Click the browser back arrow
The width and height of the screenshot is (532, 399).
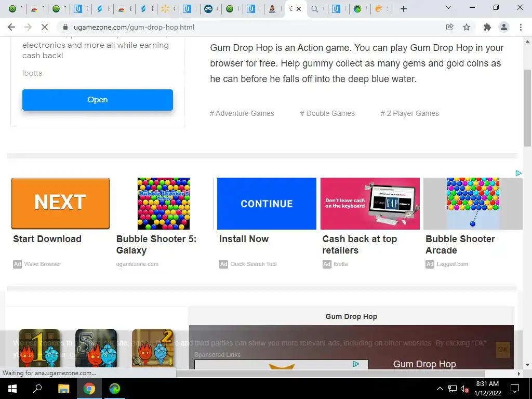coord(11,27)
